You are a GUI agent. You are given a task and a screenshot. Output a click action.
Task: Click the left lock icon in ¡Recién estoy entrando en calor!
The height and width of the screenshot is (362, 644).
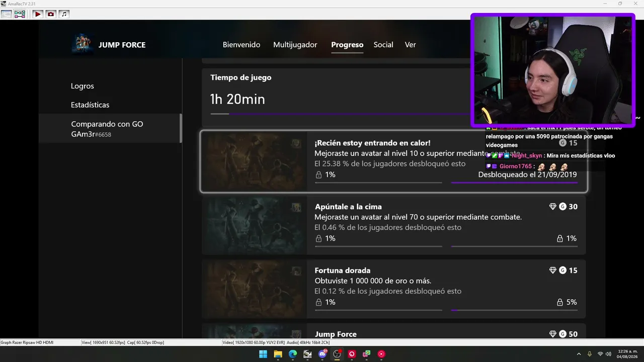click(318, 174)
